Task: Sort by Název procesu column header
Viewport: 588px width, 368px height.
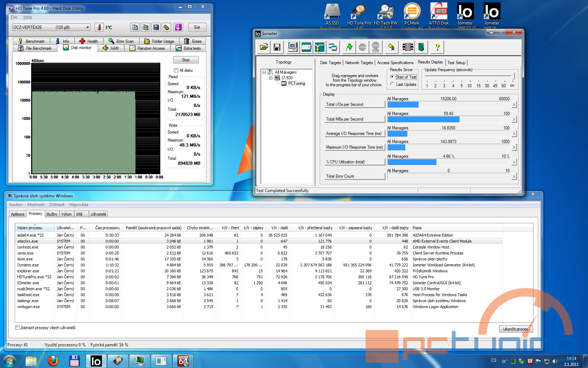Action: 35,228
